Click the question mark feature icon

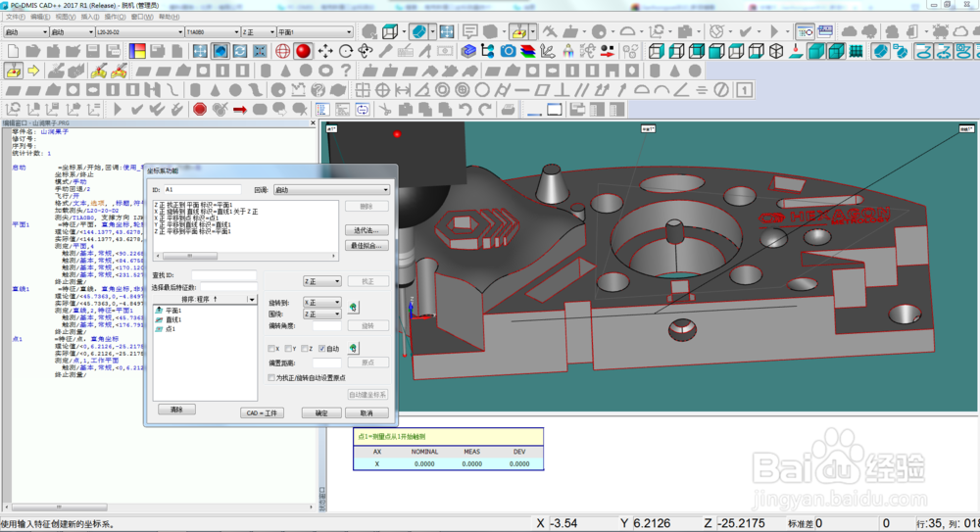point(346,71)
